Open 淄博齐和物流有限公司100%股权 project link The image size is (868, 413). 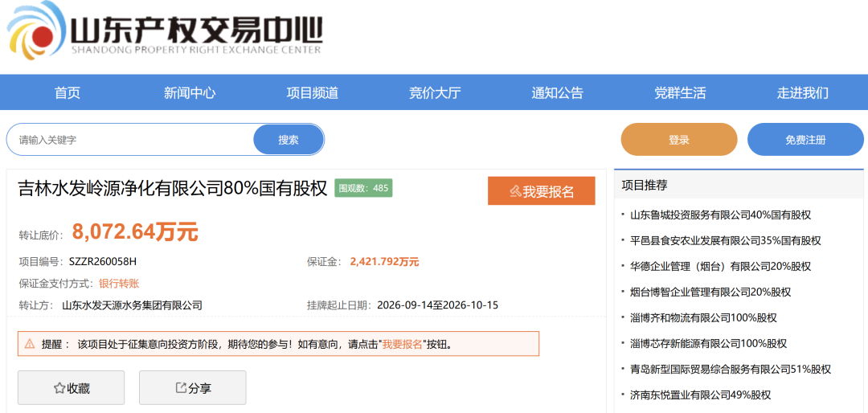pos(703,317)
